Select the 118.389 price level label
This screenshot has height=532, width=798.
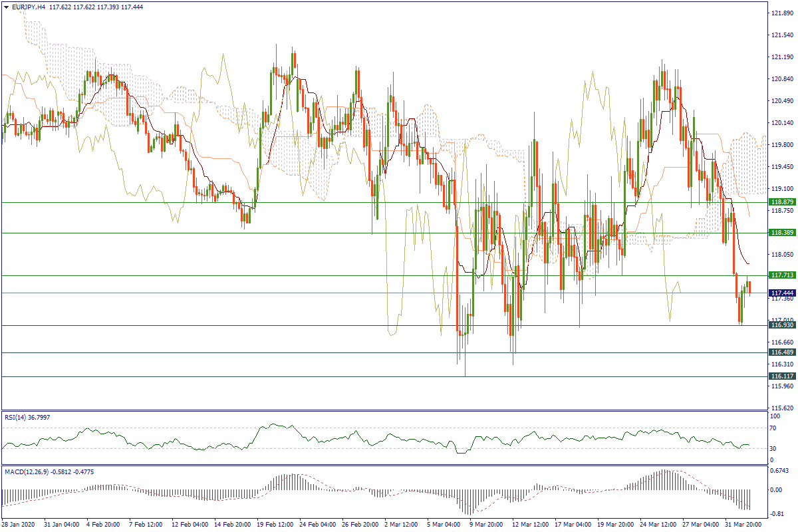point(781,233)
